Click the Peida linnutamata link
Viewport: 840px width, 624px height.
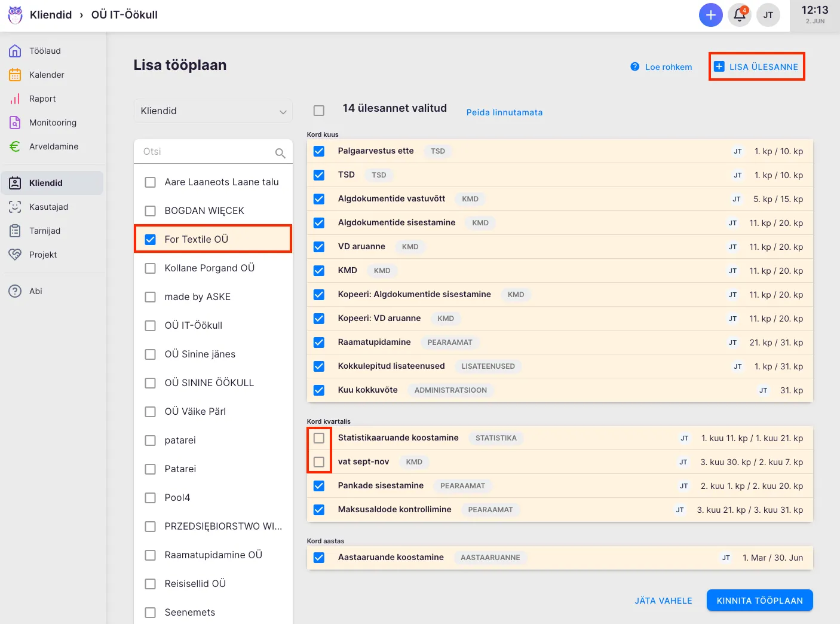point(504,112)
